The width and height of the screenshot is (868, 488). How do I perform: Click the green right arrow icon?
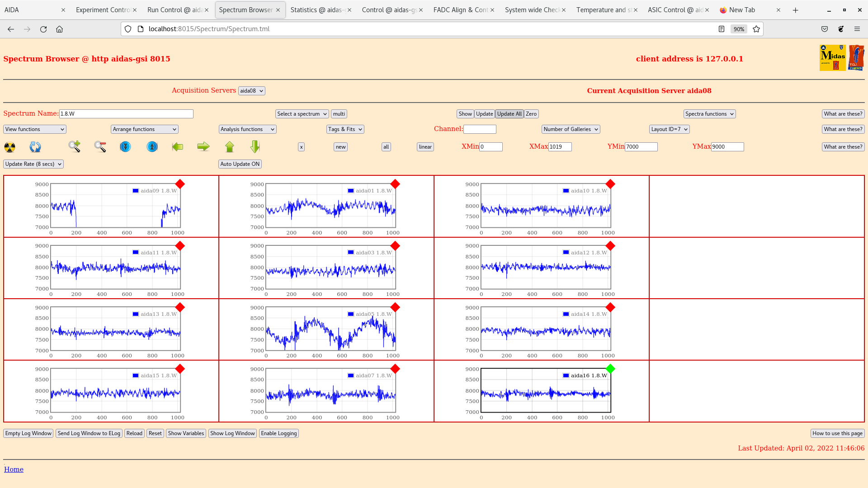pyautogui.click(x=203, y=146)
